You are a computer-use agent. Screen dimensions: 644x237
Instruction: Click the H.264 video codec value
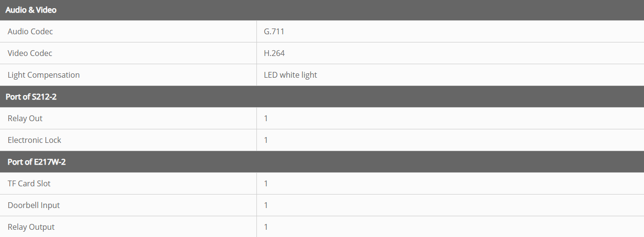pyautogui.click(x=274, y=53)
